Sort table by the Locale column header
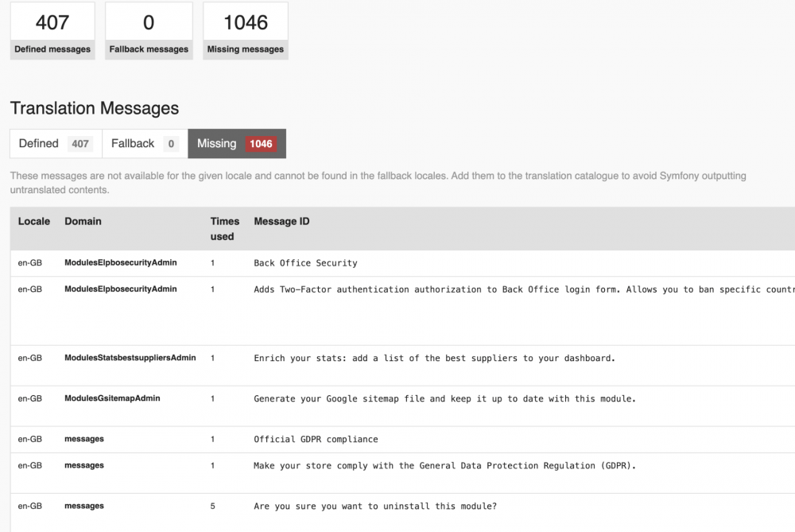795x532 pixels. pos(34,221)
